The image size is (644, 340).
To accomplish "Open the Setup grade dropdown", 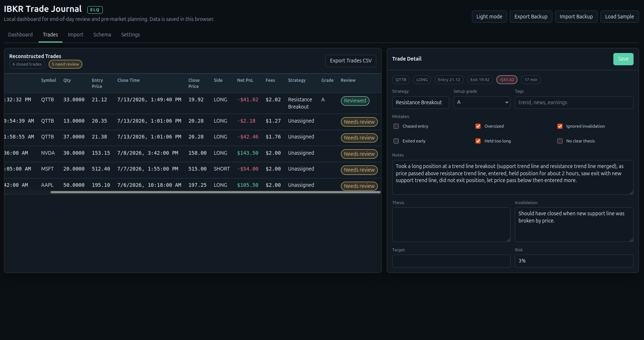I will point(482,102).
